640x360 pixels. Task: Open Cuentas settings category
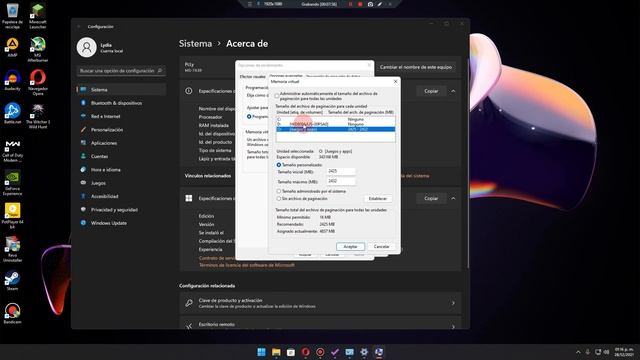[x=121, y=156]
